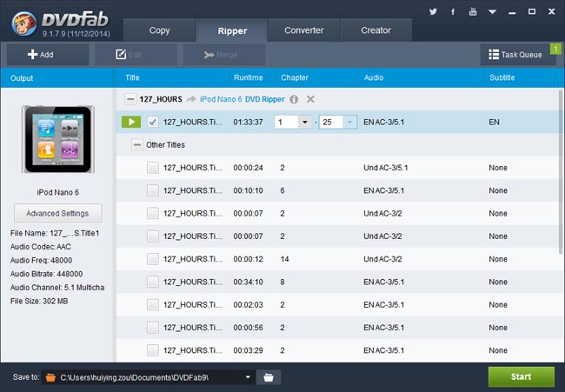
Task: Click the title list vertical scrollbar
Action: tap(561, 173)
